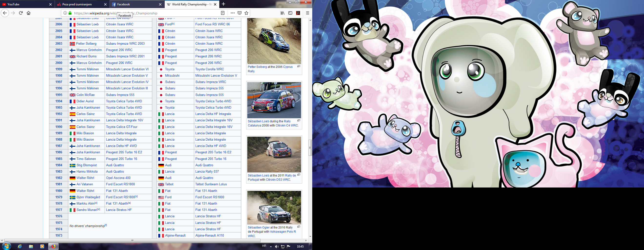Open the Toyota Celica GT-Four link
Viewport: 644px width, 250px height.
point(122,127)
